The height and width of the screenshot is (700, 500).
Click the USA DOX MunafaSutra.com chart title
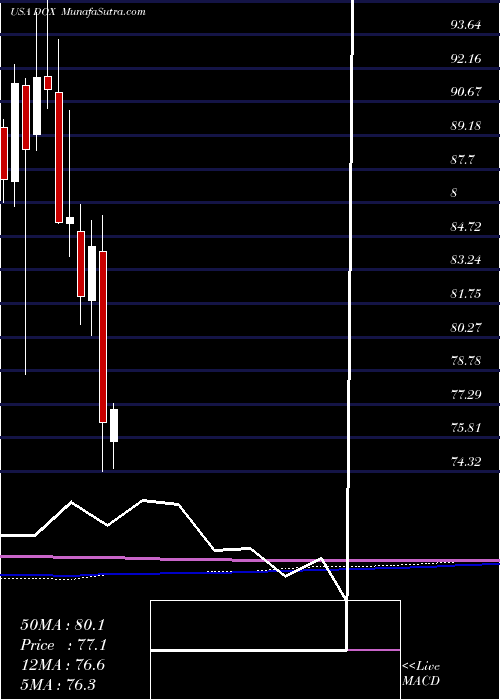click(78, 12)
